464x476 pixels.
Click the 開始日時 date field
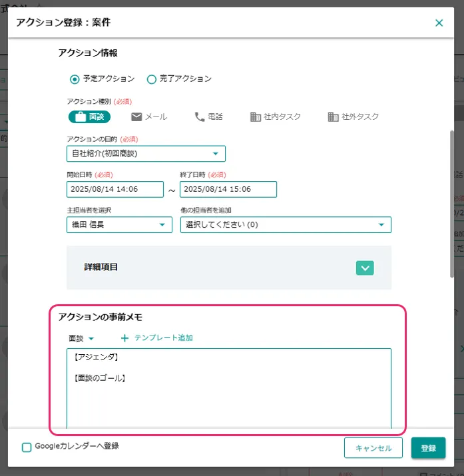[x=115, y=190]
